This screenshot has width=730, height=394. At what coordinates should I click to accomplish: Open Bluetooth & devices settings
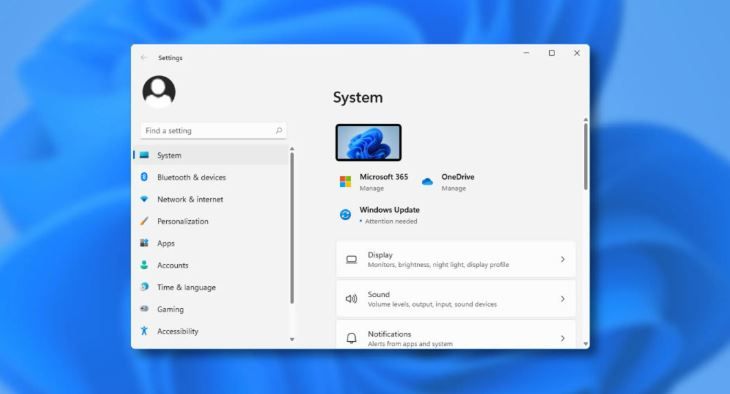pos(210,177)
